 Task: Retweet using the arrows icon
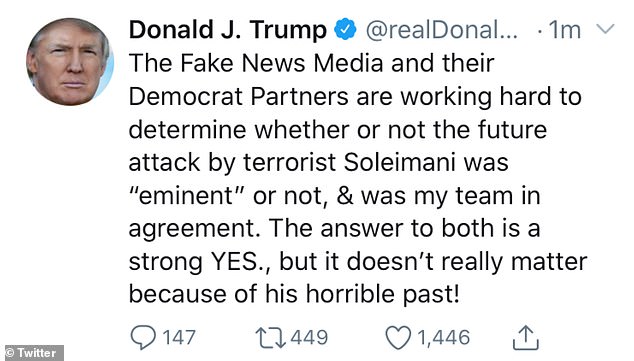tap(271, 338)
